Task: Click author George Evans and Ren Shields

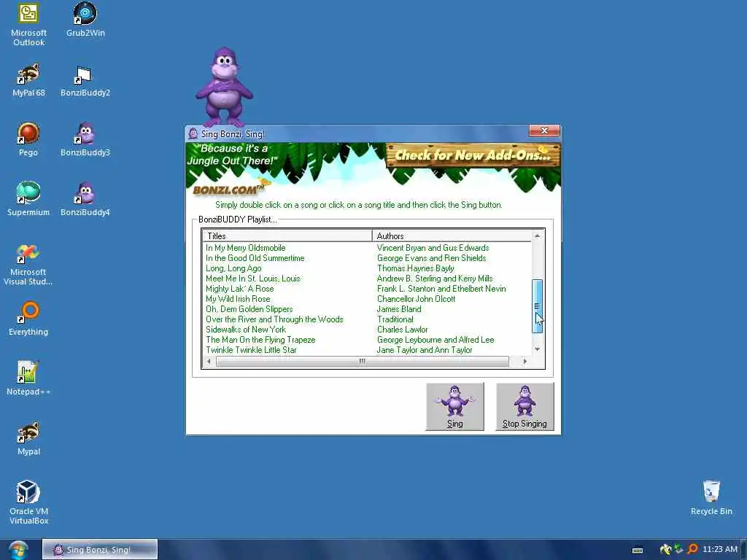Action: point(431,258)
